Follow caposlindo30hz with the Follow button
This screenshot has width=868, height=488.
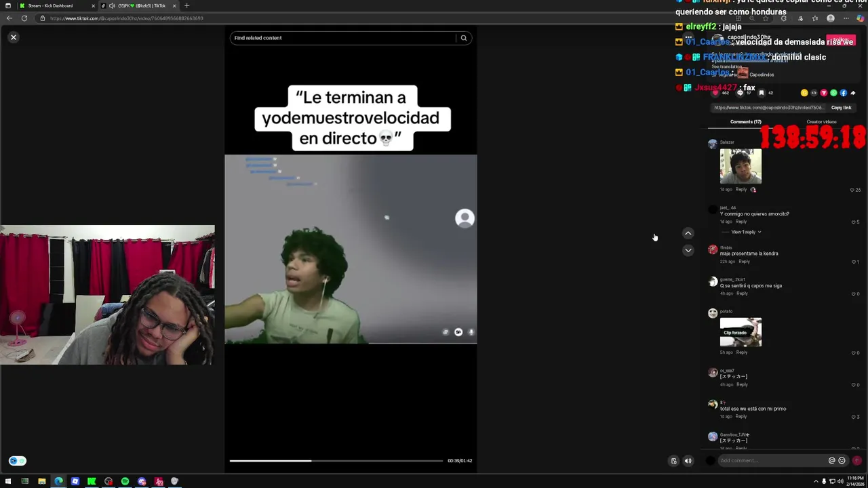coord(841,41)
